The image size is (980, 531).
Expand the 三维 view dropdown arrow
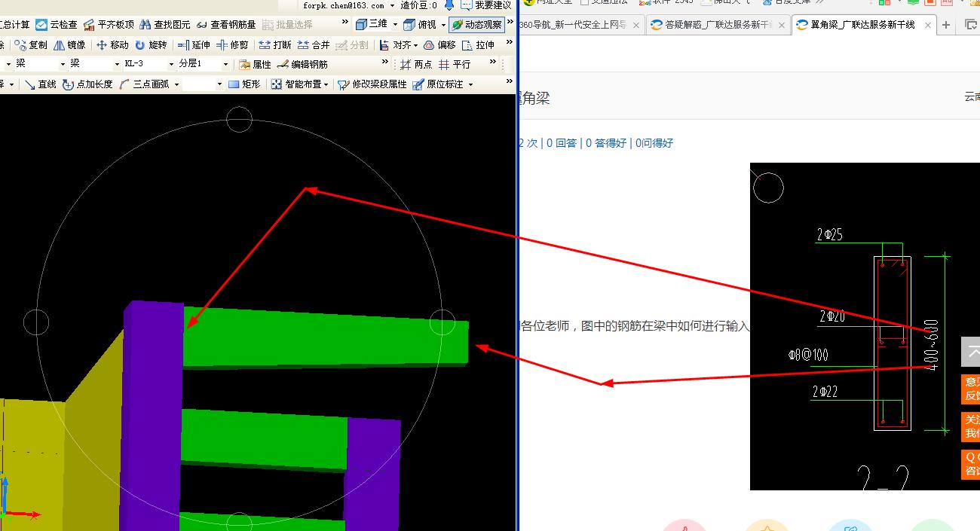[x=394, y=25]
